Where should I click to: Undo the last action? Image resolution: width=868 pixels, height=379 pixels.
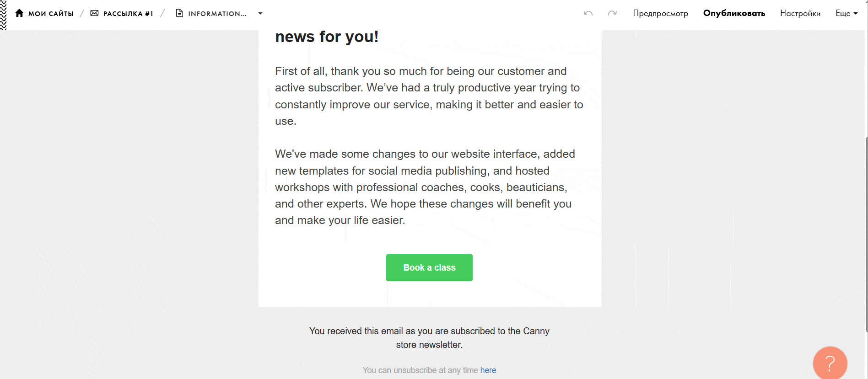(588, 13)
